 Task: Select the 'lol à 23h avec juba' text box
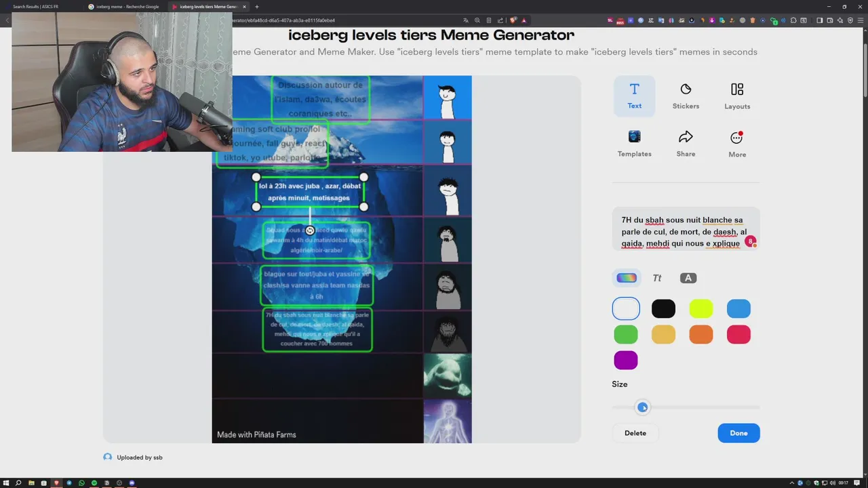tap(309, 192)
